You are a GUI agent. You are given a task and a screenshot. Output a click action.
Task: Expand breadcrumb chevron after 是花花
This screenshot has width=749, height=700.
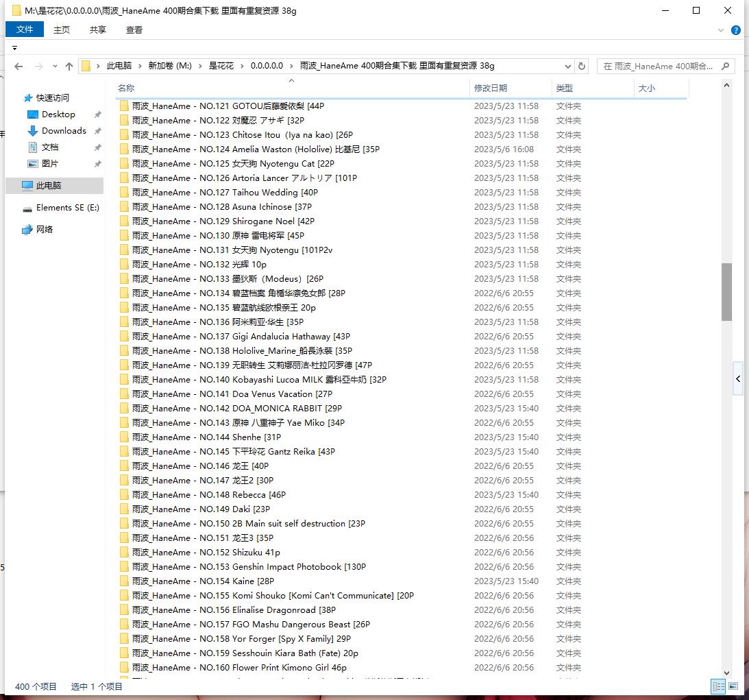point(242,66)
